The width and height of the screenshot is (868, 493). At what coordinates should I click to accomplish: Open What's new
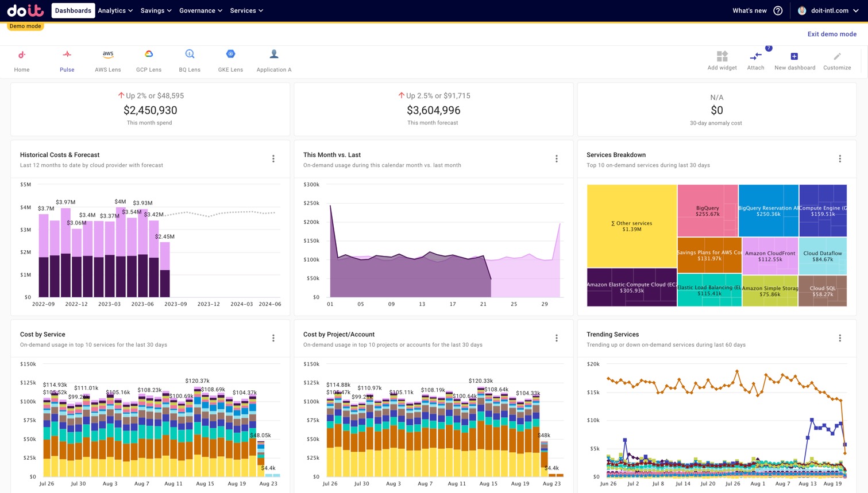point(750,10)
